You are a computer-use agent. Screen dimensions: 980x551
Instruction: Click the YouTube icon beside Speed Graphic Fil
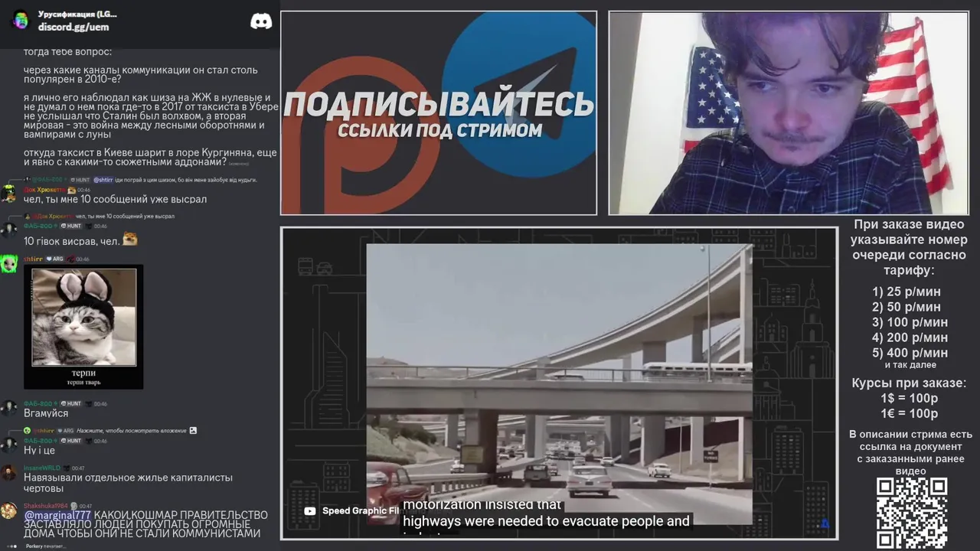point(309,511)
